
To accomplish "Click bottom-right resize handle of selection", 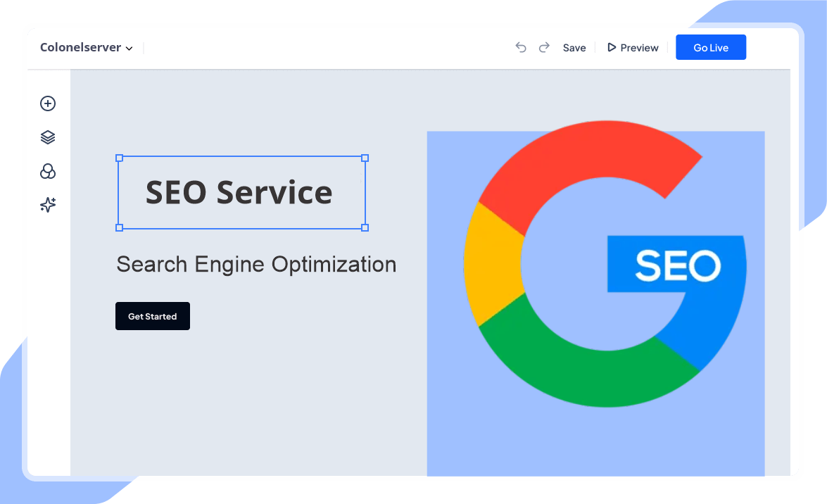I will point(365,227).
